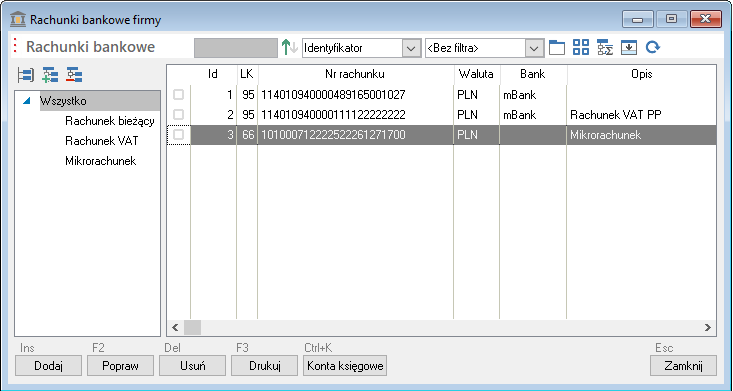Click the LK column header

[247, 74]
